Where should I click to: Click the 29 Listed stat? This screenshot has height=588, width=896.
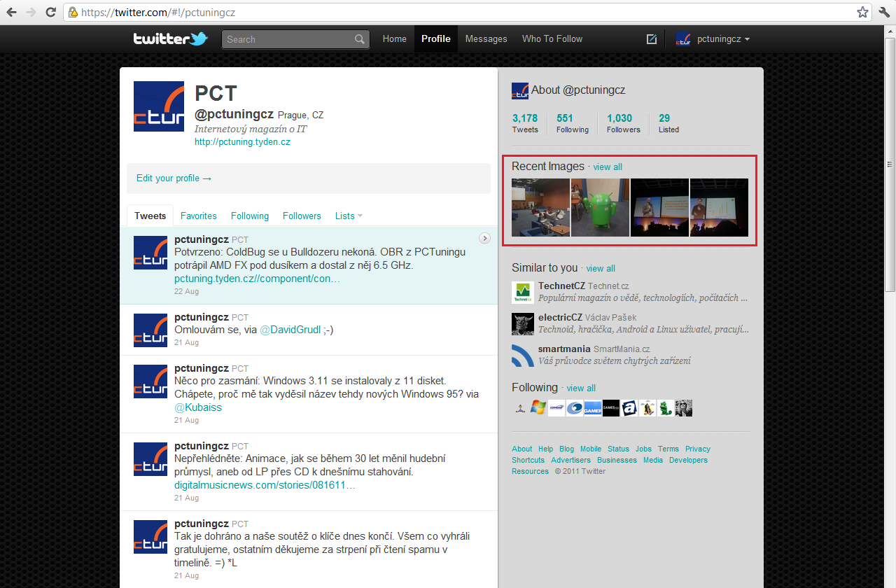click(x=668, y=123)
